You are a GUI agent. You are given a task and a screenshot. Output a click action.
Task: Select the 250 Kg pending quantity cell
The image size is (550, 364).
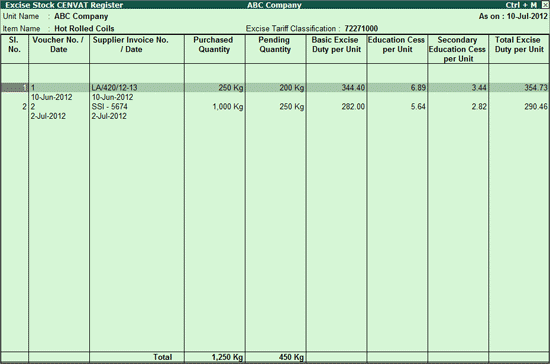(x=291, y=107)
